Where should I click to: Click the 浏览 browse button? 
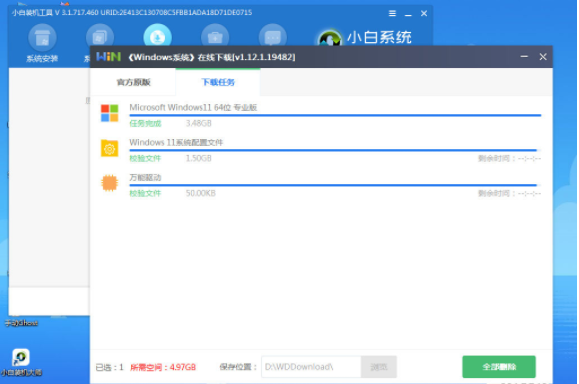(379, 367)
